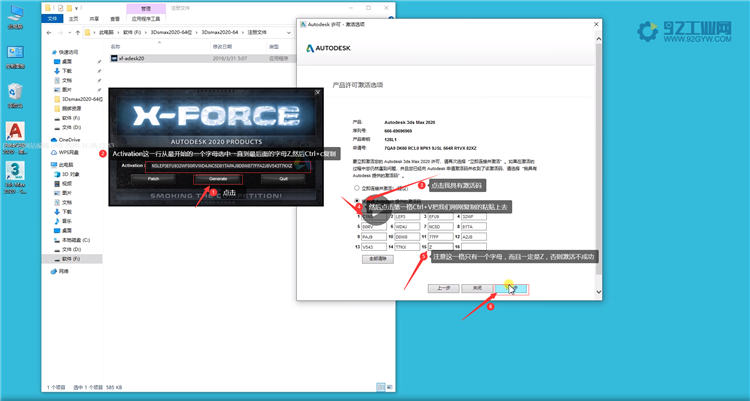Click the new folder icon in Explorer title bar

(69, 8)
